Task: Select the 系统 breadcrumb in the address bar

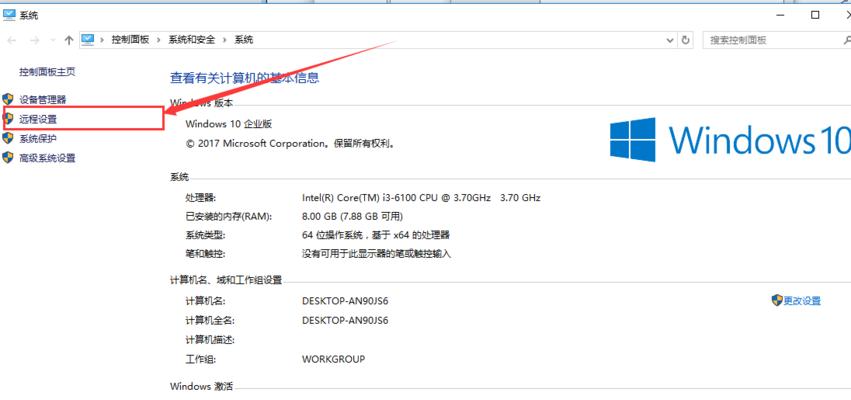Action: point(244,40)
